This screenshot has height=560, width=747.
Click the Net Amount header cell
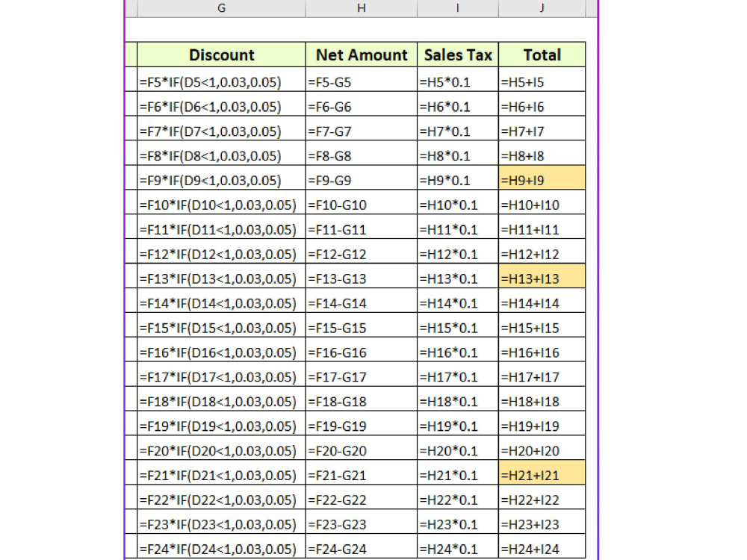361,55
